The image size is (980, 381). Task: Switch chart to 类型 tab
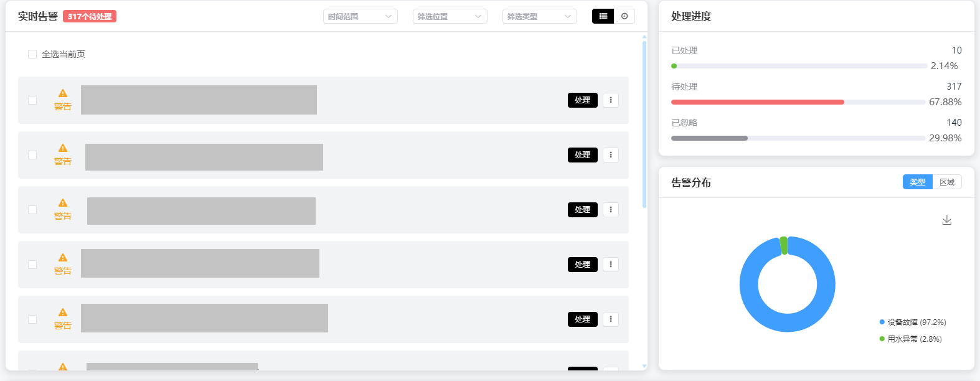917,182
